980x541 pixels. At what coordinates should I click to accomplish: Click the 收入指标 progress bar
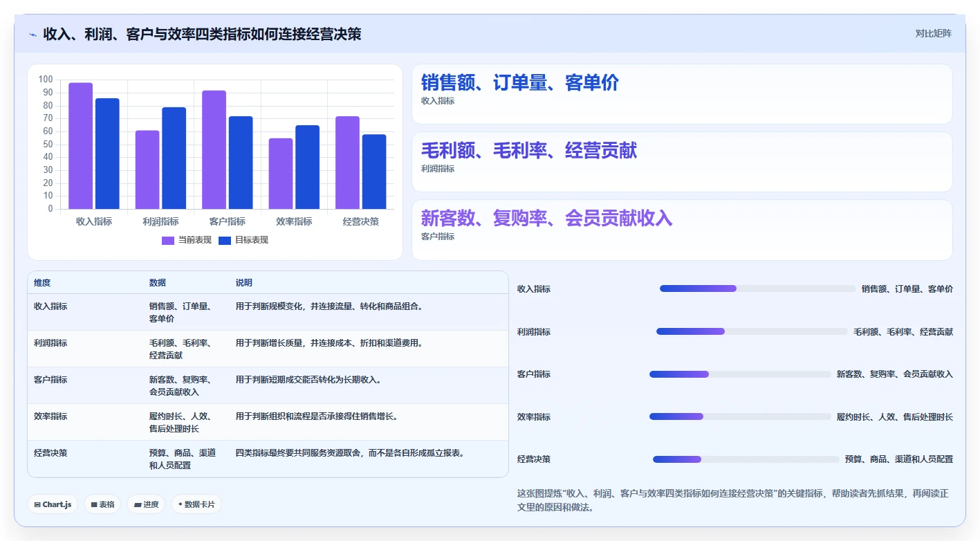pos(757,288)
